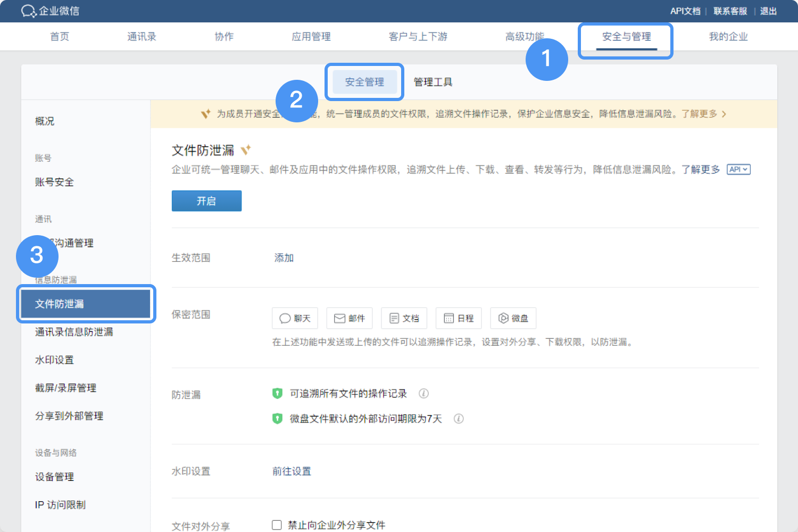Open 截屏/录屏管理 in the sidebar
This screenshot has height=532, width=798.
click(65, 388)
